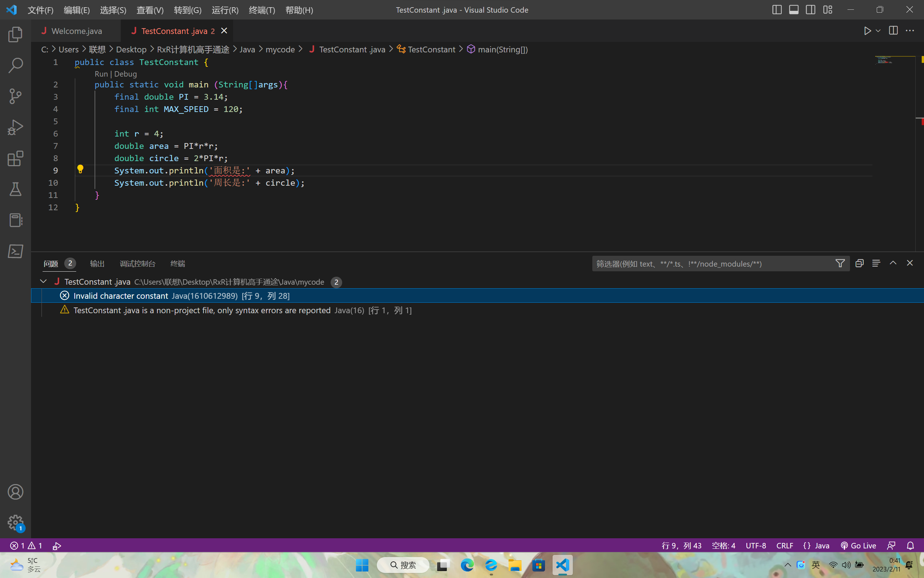The width and height of the screenshot is (924, 578).
Task: Click errors and warnings count in status bar
Action: [x=26, y=545]
